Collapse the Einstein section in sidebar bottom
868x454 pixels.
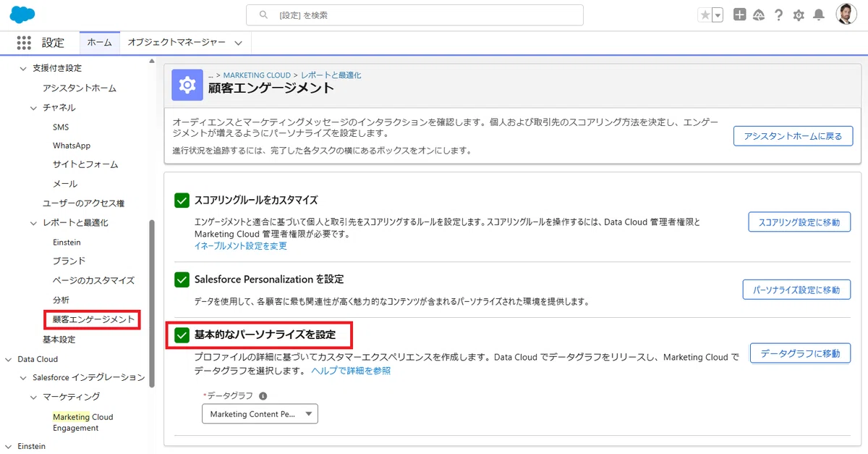[x=9, y=447]
